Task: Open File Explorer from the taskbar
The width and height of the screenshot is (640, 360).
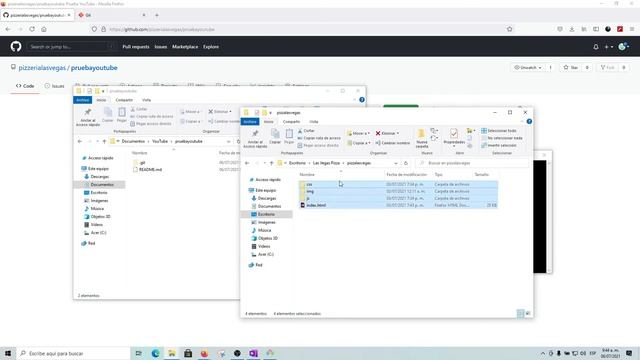Action: [172, 353]
